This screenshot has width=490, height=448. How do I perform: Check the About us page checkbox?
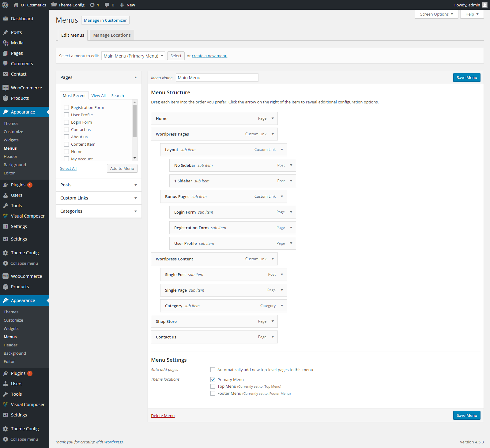point(66,137)
